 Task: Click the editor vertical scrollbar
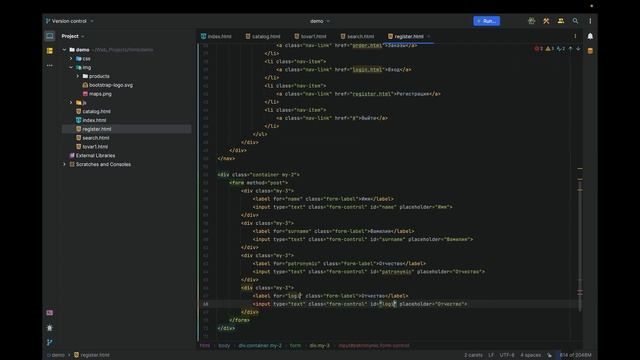580,245
